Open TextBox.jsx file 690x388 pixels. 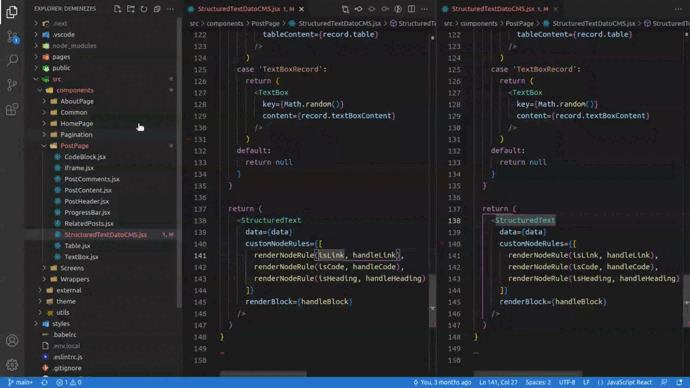(81, 257)
